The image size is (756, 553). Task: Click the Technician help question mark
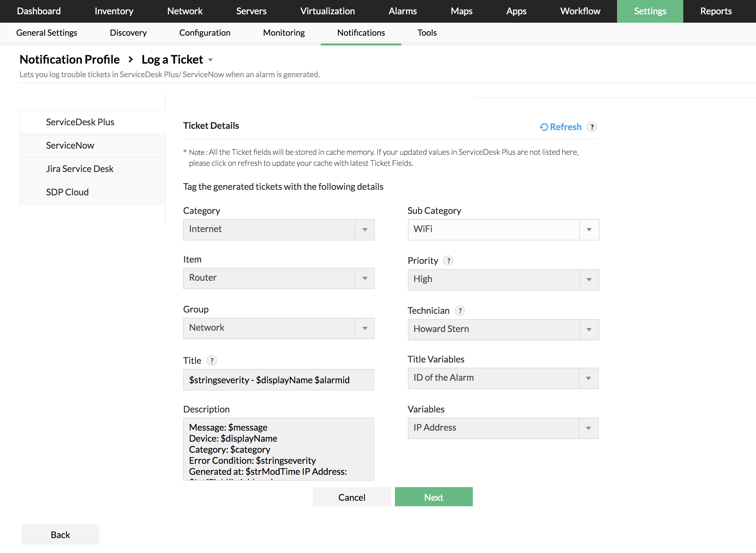(x=460, y=311)
